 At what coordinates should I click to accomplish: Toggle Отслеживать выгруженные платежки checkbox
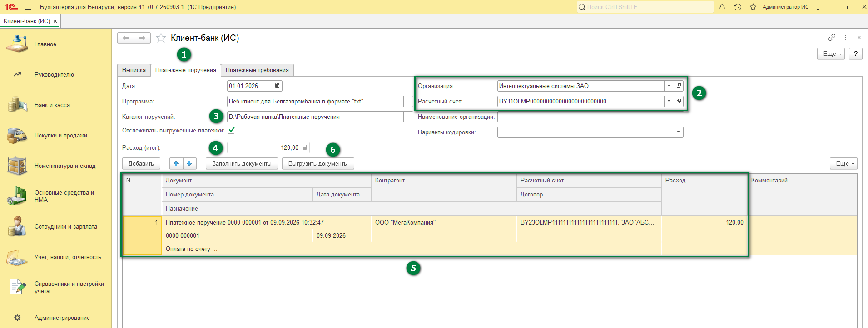231,130
